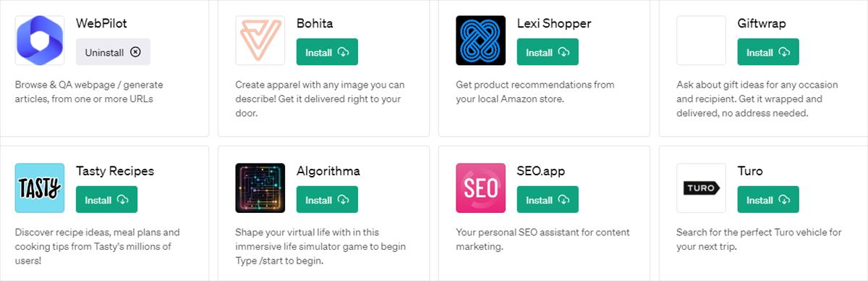
Task: Click the download cloud icon in Turo's Install button
Action: coord(784,200)
